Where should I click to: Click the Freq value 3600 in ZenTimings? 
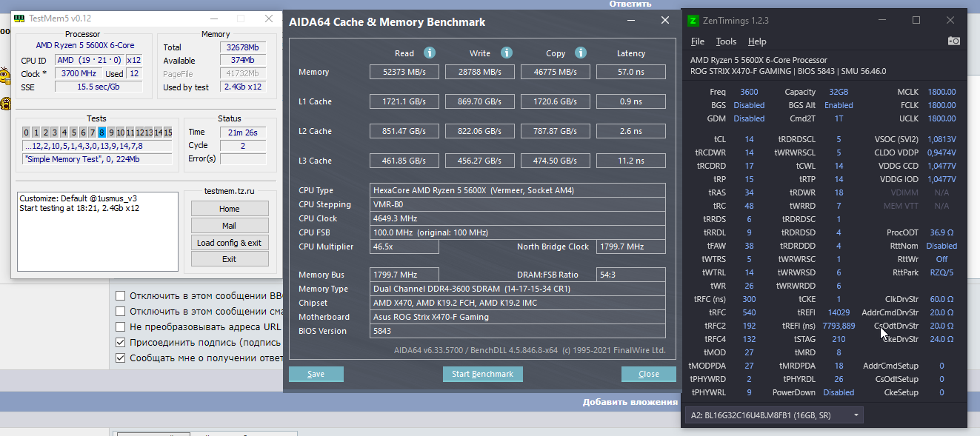point(749,92)
